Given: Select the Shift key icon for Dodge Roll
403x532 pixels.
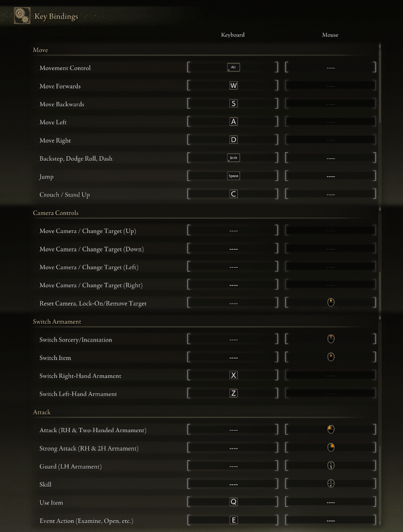Looking at the screenshot, I should [233, 158].
